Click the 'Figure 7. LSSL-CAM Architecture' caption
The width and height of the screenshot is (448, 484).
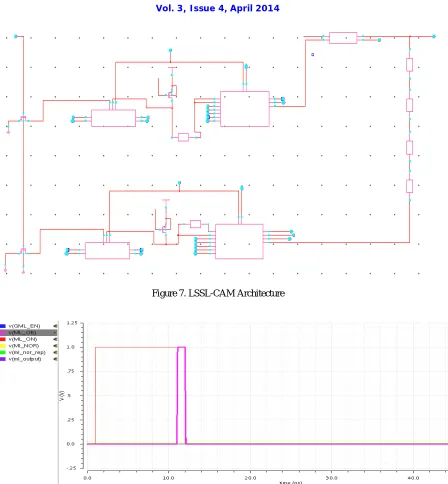pos(218,293)
